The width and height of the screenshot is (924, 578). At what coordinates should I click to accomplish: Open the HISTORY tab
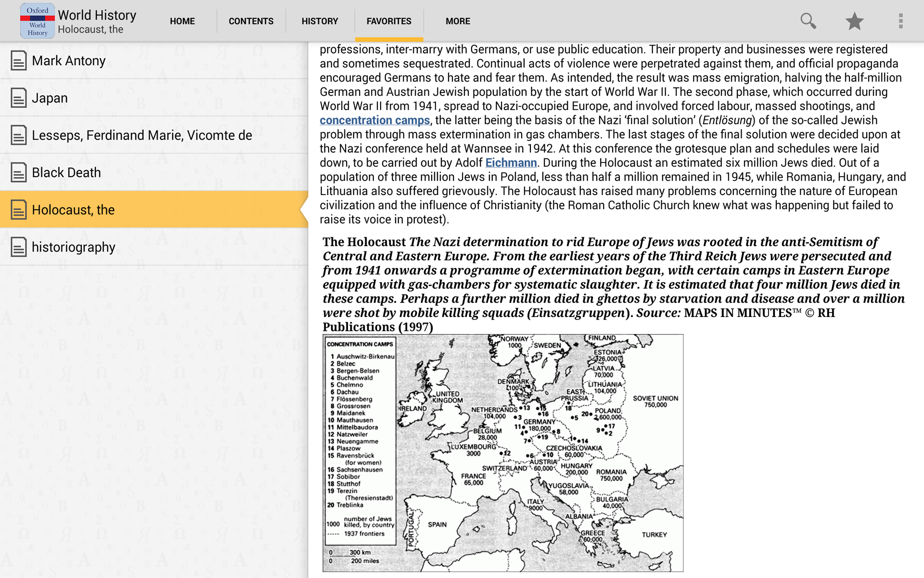coord(320,21)
